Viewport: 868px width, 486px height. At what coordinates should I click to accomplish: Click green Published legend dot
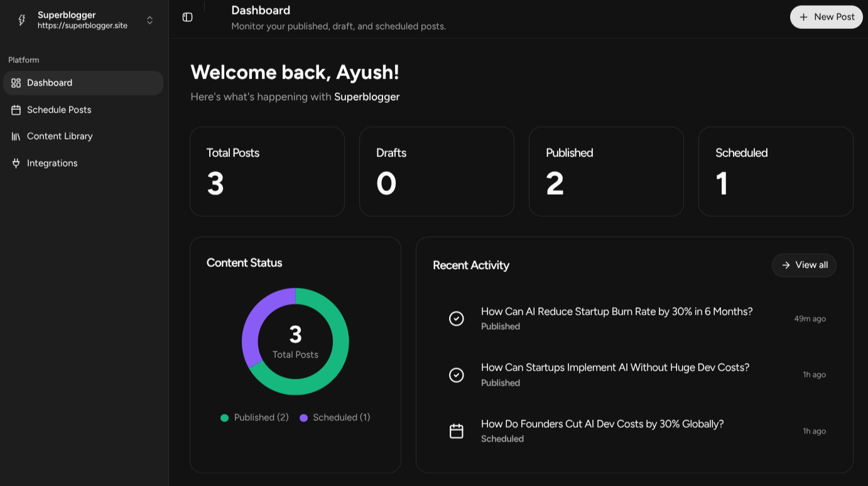[x=224, y=418]
